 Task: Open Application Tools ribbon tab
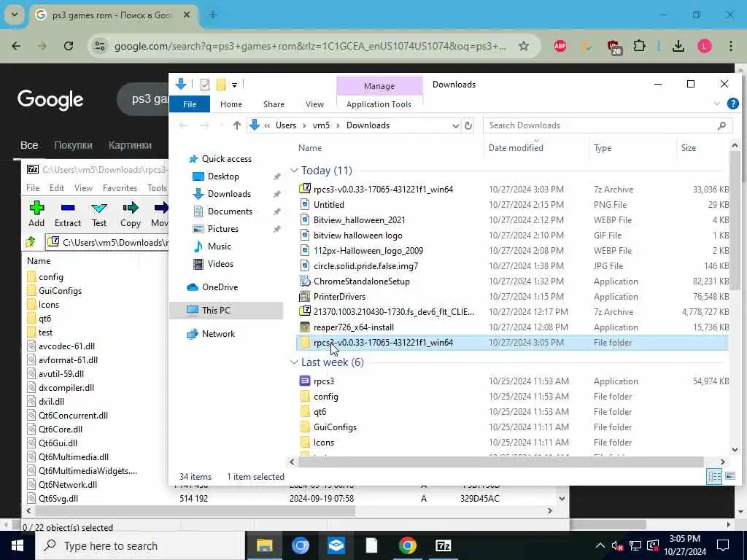tap(379, 104)
